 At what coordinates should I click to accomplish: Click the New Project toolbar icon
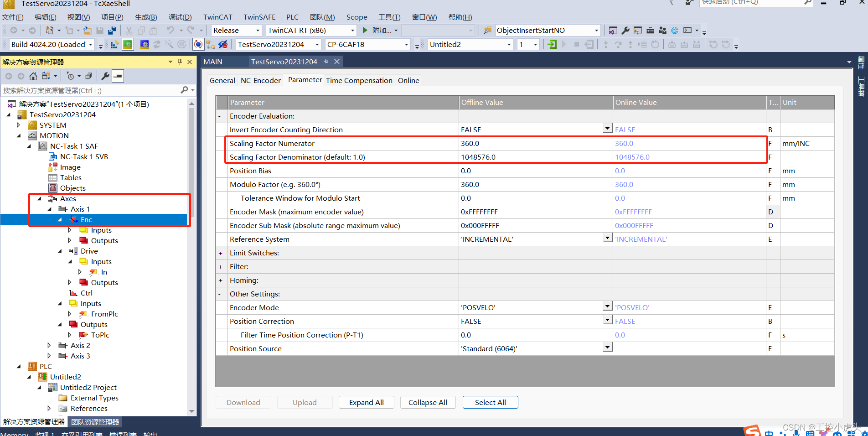pos(49,31)
